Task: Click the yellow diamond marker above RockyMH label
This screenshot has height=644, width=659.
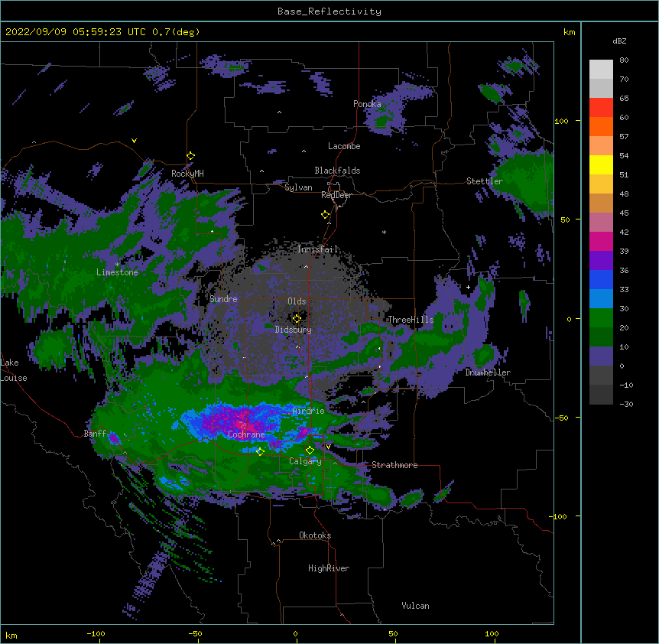Action: [190, 156]
